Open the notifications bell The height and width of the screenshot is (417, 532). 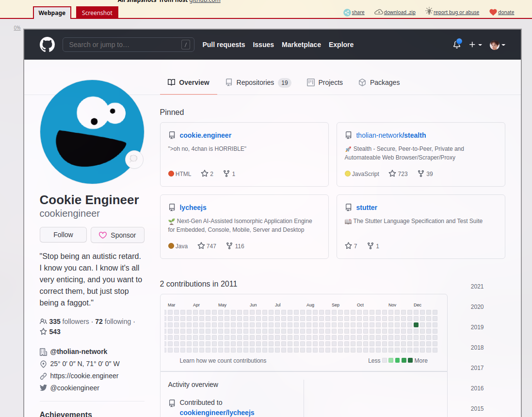457,45
